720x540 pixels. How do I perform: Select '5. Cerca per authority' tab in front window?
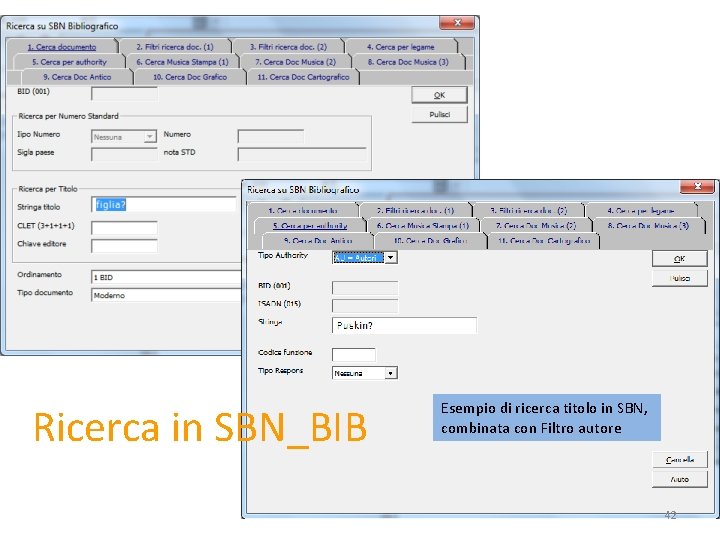(x=310, y=226)
